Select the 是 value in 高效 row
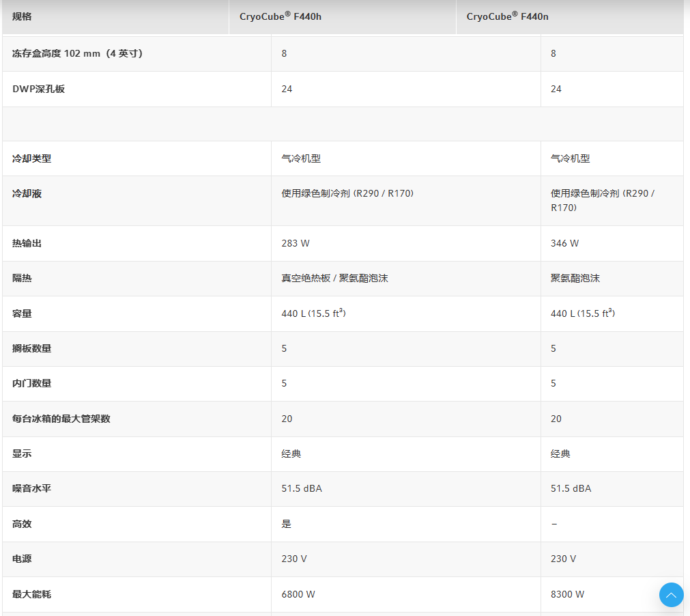This screenshot has width=690, height=616. (287, 524)
